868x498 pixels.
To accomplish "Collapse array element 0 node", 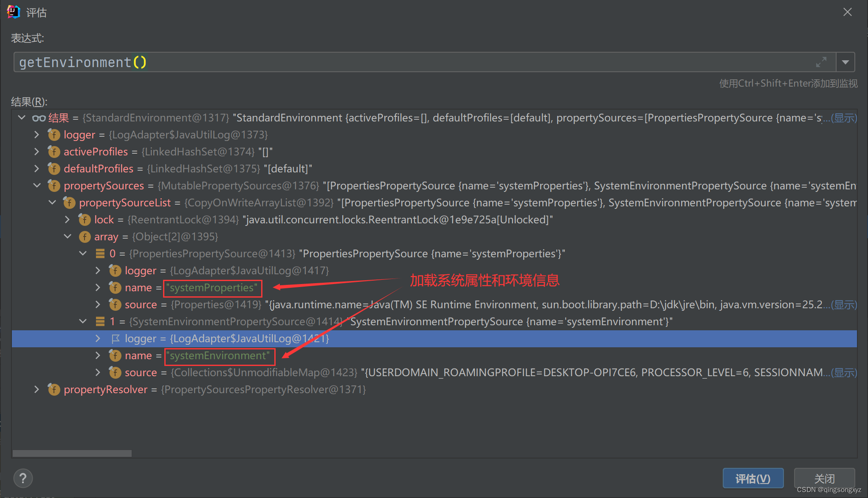I will pyautogui.click(x=83, y=253).
